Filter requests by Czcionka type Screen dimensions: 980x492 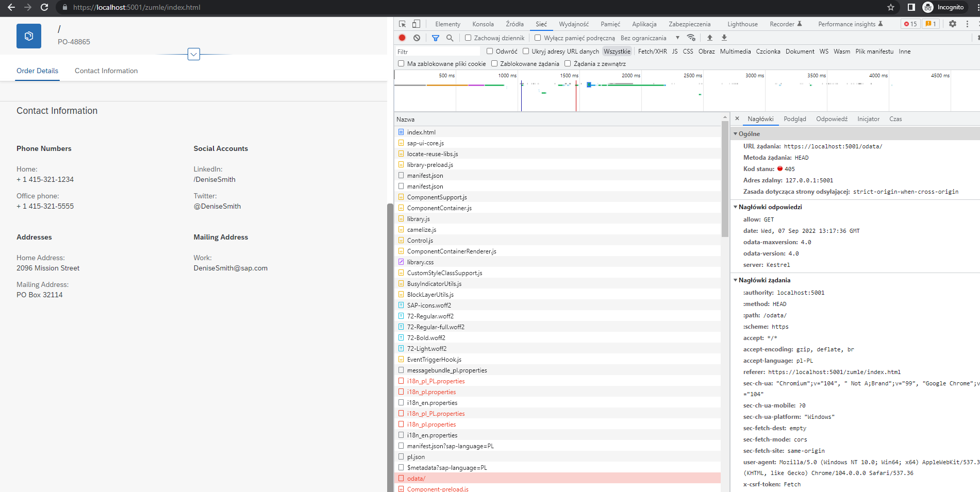coord(768,52)
